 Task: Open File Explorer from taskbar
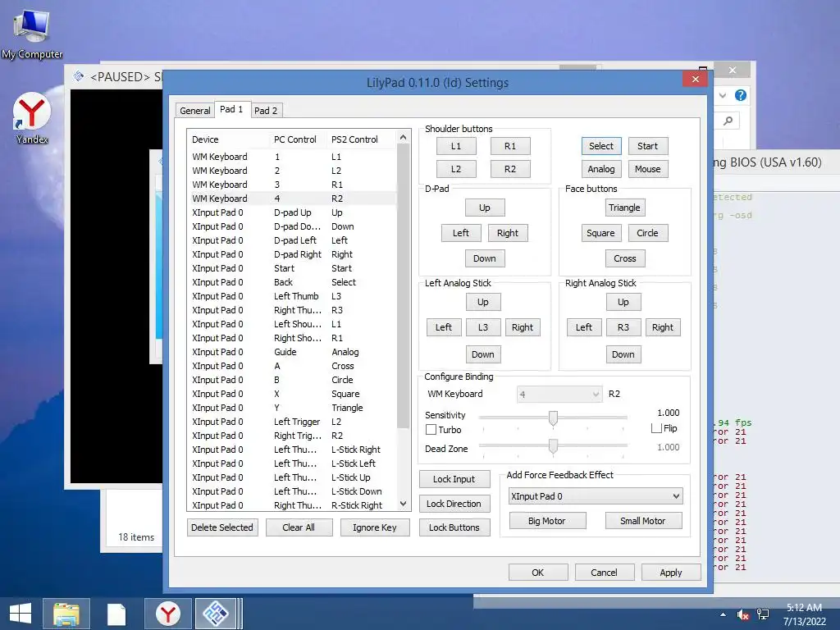pyautogui.click(x=66, y=614)
